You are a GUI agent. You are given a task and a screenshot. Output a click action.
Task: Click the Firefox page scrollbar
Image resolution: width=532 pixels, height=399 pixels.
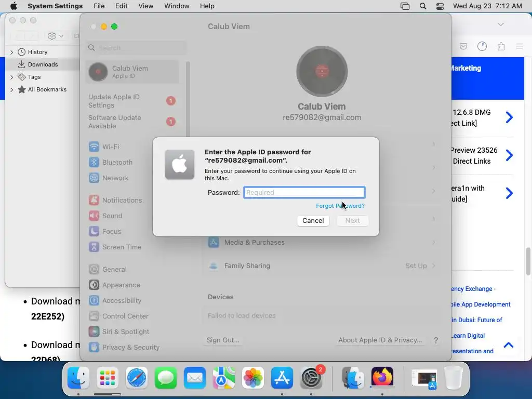tap(528, 262)
